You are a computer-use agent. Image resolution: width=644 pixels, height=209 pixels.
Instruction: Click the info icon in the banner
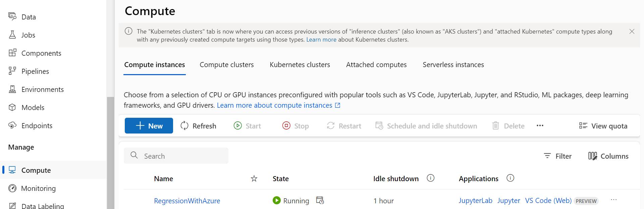[128, 31]
